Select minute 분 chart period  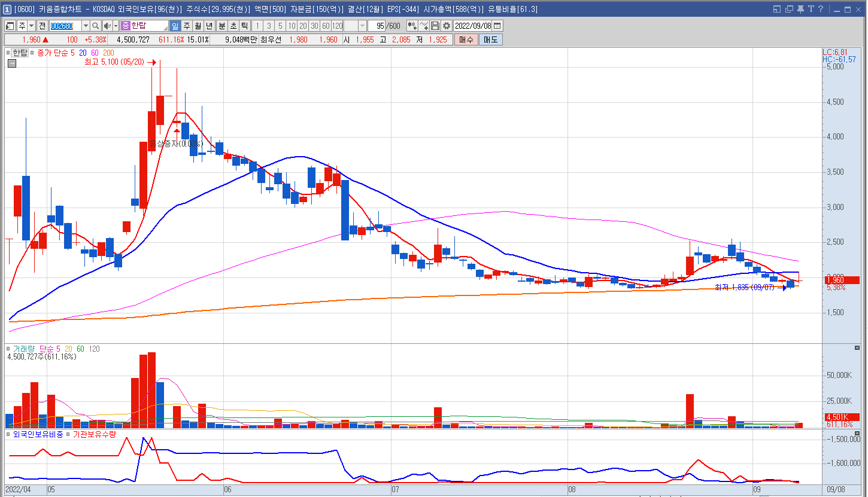pyautogui.click(x=222, y=26)
